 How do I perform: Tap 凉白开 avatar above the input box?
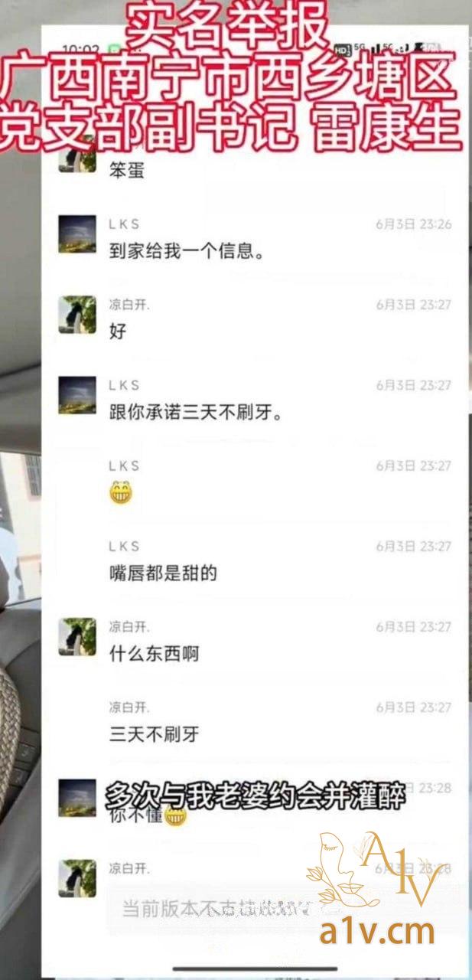tap(77, 879)
